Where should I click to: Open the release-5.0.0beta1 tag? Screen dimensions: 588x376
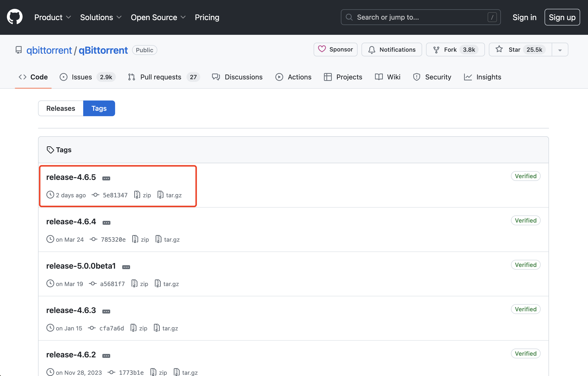click(81, 266)
